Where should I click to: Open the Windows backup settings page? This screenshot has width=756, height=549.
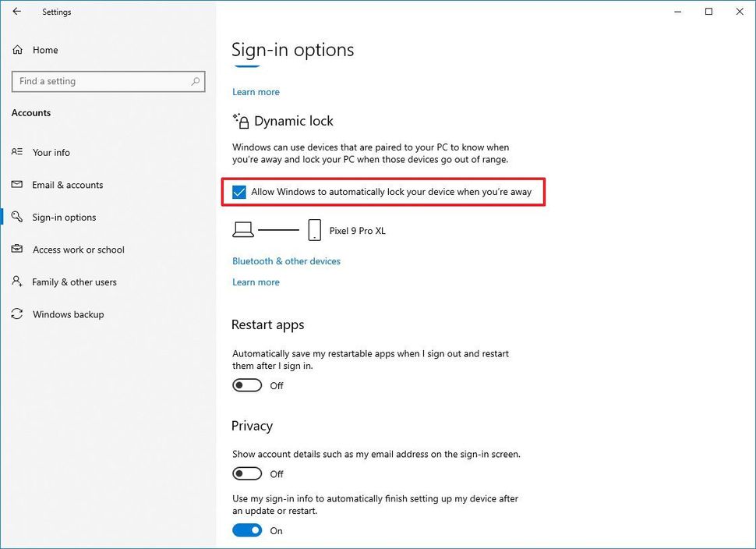point(68,314)
